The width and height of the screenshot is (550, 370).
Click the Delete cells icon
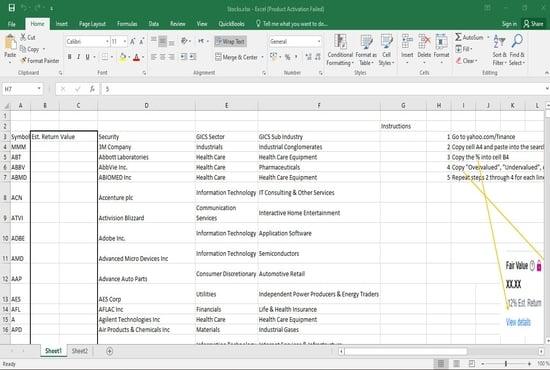[424, 41]
